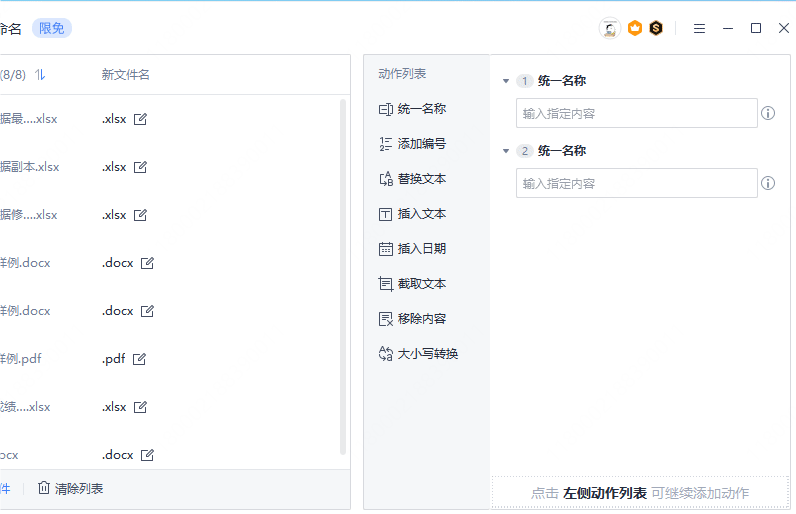Show info for action 1 统一名称
The width and height of the screenshot is (796, 514).
tap(768, 113)
